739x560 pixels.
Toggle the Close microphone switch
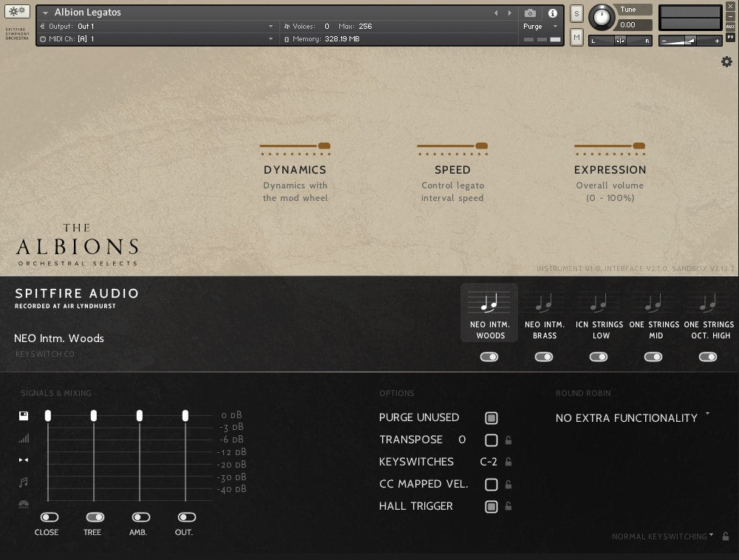pyautogui.click(x=49, y=517)
